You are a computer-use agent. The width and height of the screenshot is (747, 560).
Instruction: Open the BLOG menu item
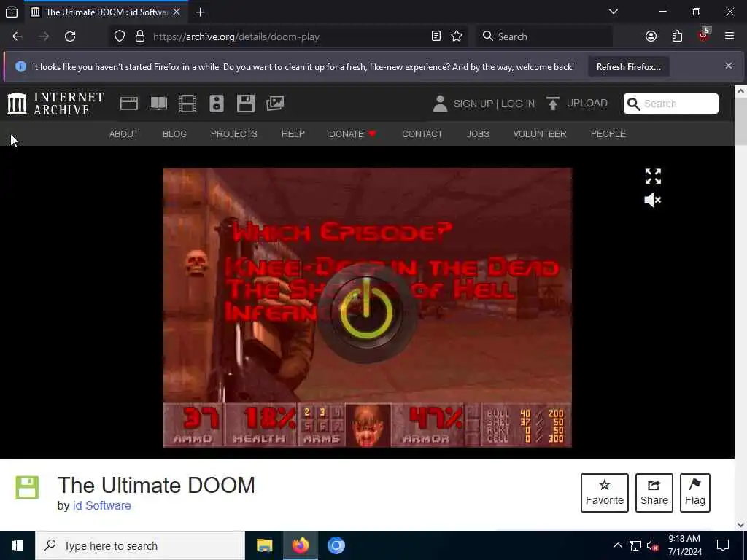[175, 134]
